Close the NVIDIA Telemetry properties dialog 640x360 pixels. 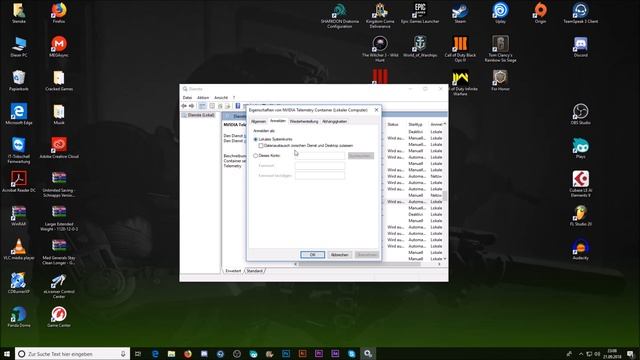(x=376, y=110)
